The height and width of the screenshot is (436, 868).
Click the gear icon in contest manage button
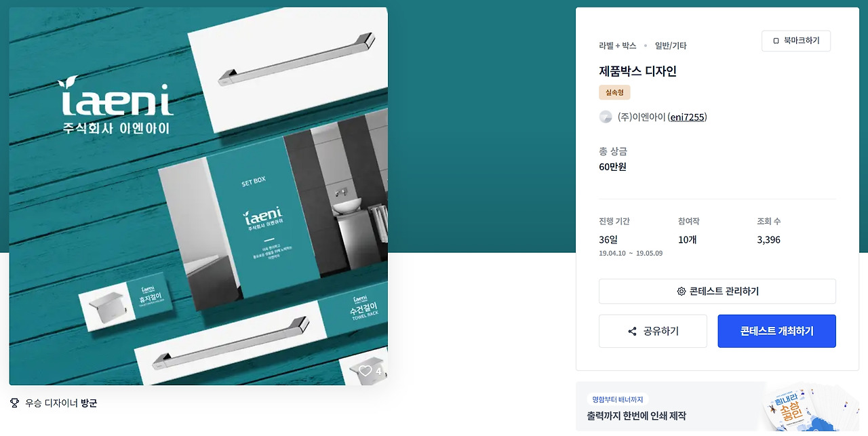pyautogui.click(x=682, y=292)
